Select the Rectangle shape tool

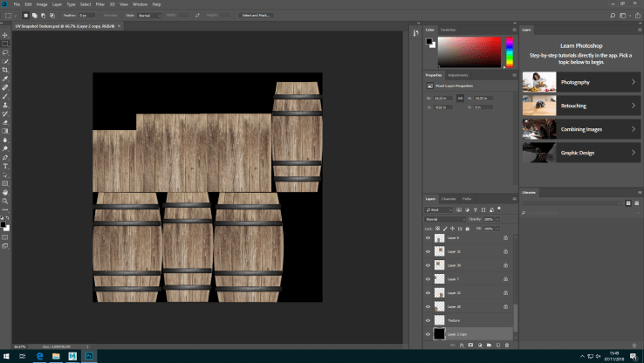point(5,183)
